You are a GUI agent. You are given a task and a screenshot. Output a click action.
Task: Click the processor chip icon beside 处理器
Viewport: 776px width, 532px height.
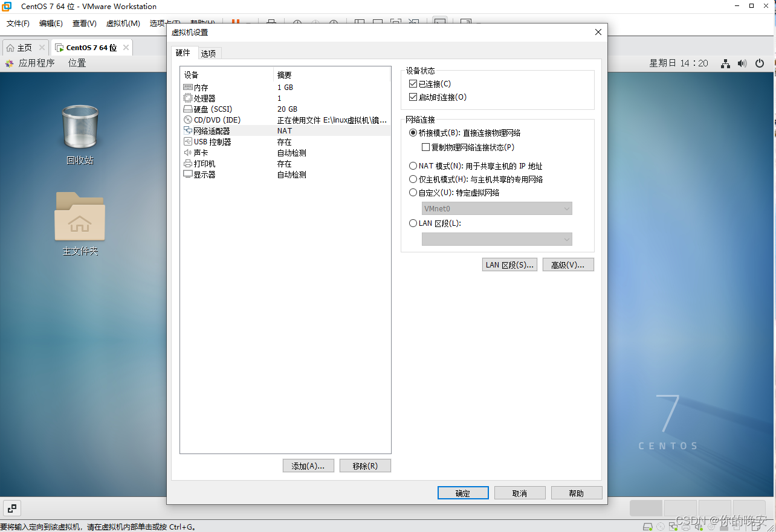point(187,98)
